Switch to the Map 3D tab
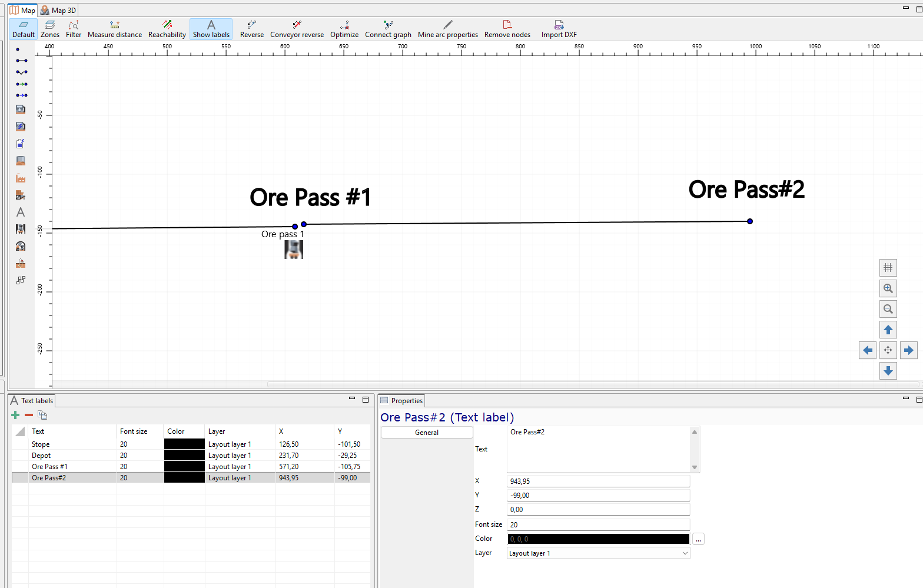The width and height of the screenshot is (923, 588). (x=58, y=10)
